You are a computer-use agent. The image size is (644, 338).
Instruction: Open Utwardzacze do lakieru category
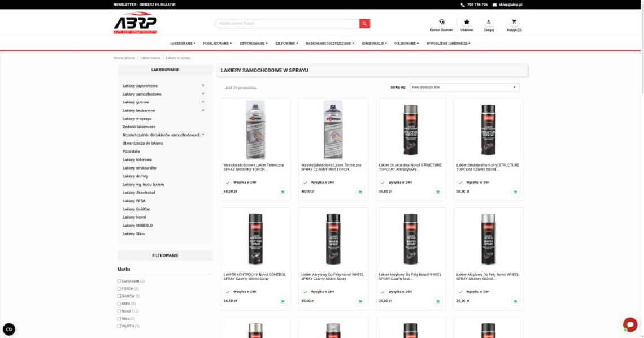(142, 144)
